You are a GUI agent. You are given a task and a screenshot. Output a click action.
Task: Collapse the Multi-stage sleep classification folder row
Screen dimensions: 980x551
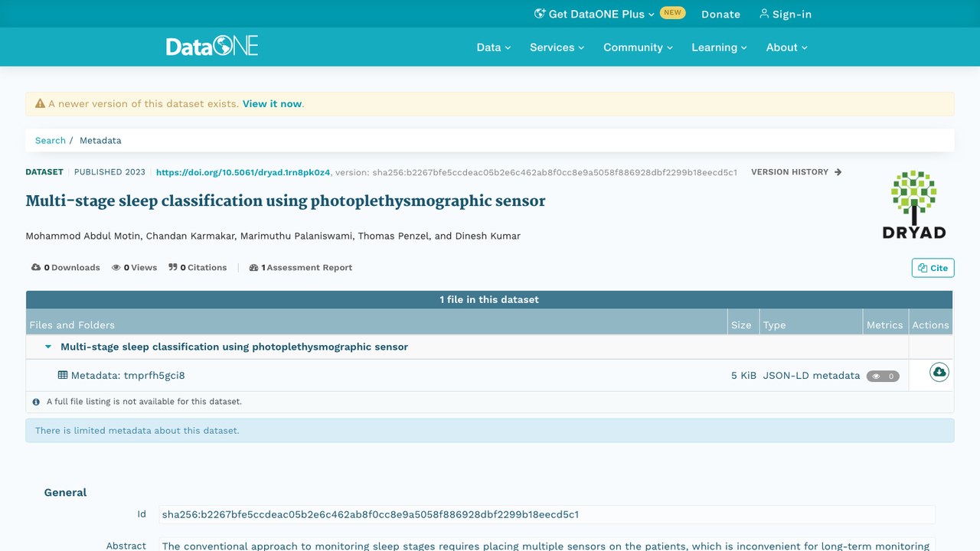point(48,347)
